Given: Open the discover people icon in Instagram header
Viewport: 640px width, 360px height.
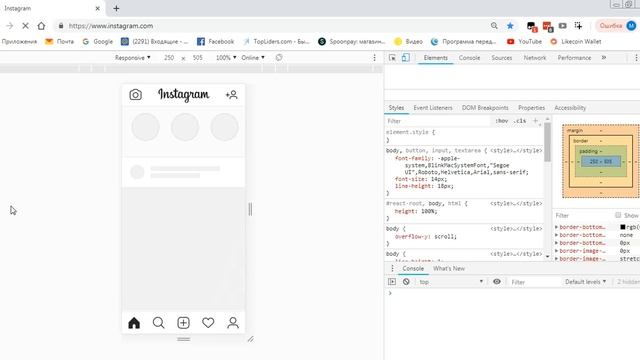Looking at the screenshot, I should click(x=231, y=95).
